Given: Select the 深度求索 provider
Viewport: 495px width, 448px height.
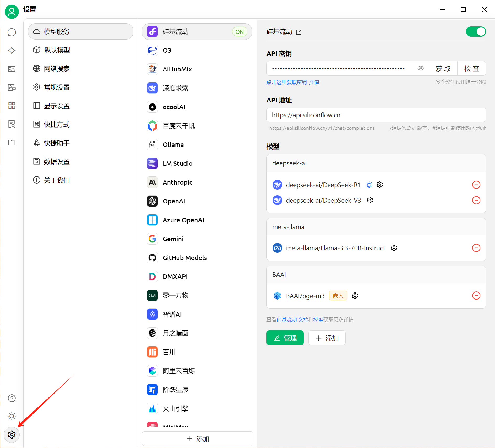Looking at the screenshot, I should tap(197, 88).
